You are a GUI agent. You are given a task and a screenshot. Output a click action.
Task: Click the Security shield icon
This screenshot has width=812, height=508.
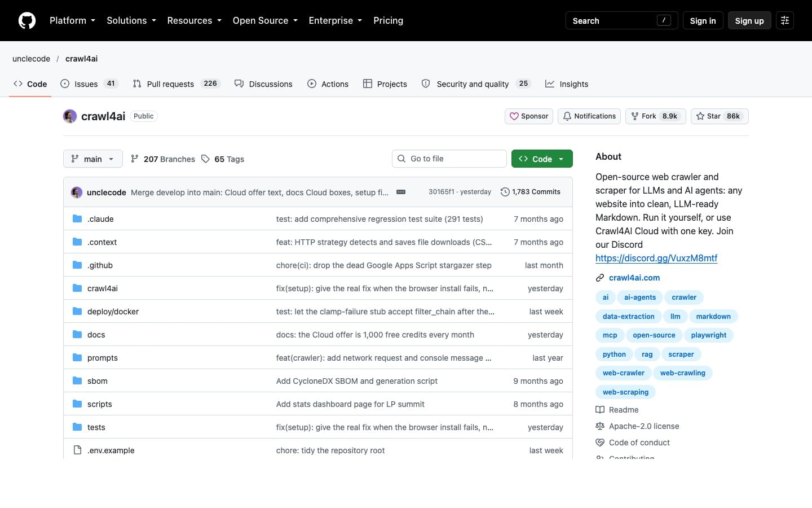pos(426,84)
